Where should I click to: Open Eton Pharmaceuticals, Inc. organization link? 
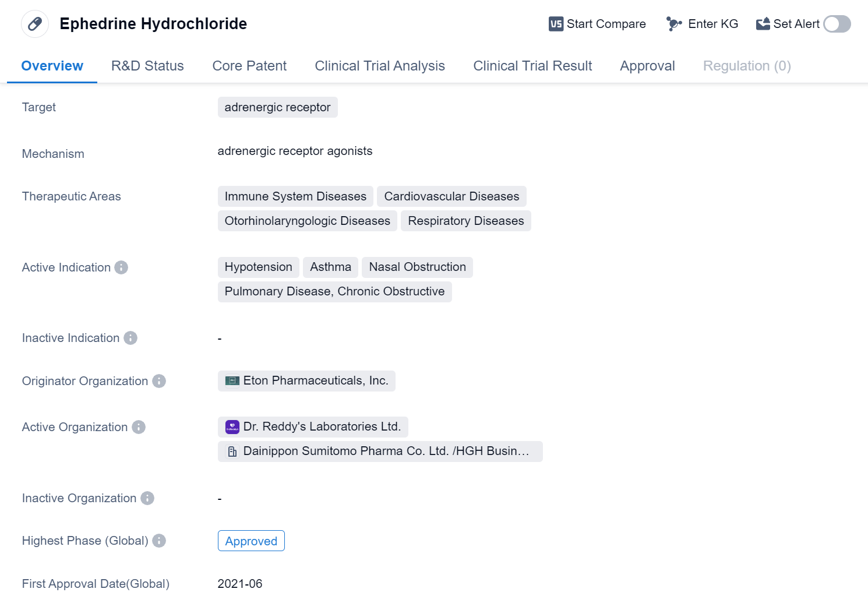pos(315,380)
